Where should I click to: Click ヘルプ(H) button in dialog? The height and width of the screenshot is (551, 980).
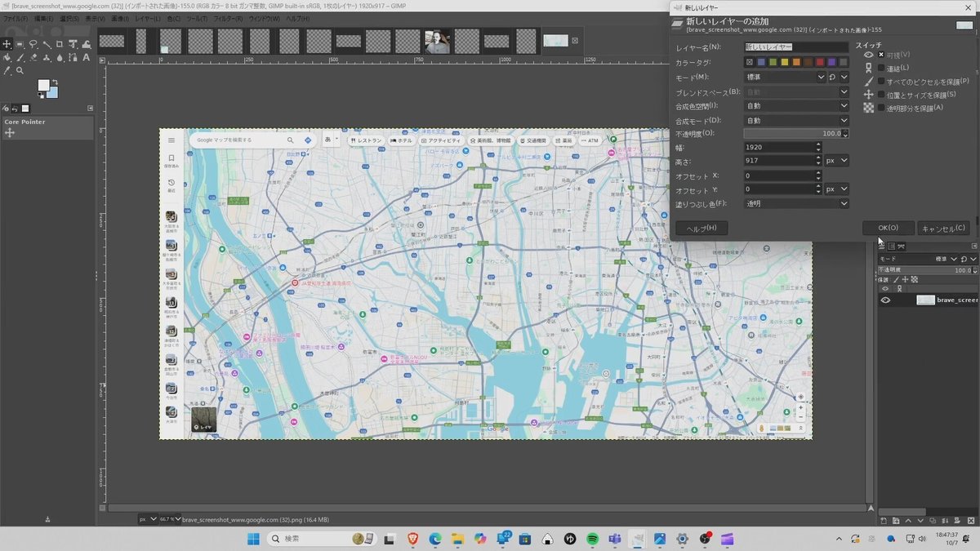tap(702, 229)
